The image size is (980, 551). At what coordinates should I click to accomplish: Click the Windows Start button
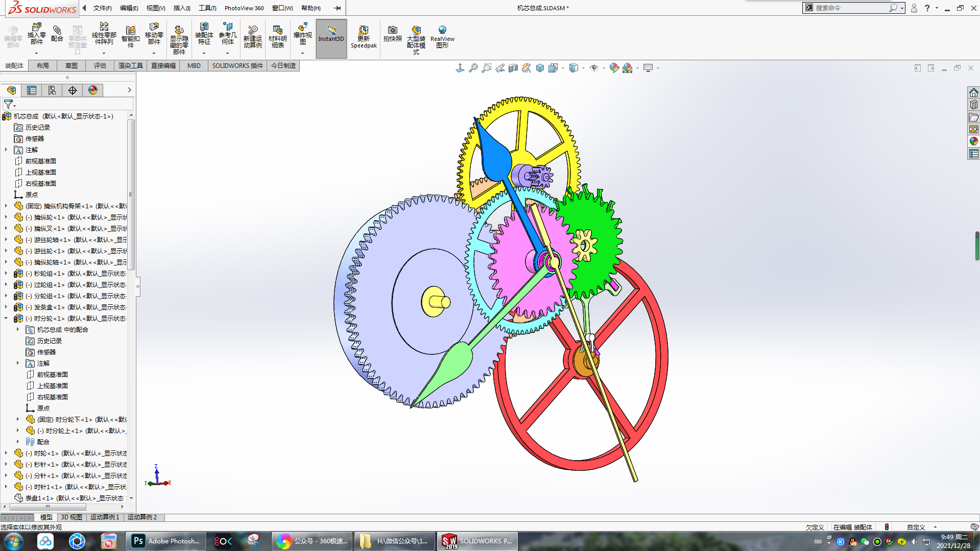pyautogui.click(x=14, y=541)
